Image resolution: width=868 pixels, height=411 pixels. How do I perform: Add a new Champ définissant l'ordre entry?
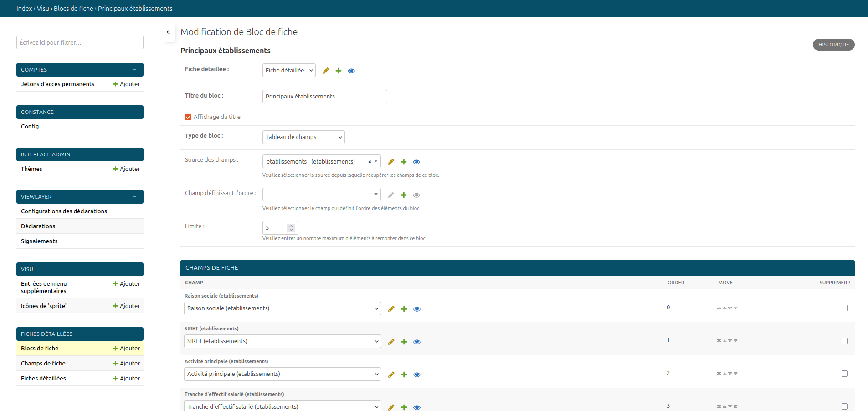404,195
